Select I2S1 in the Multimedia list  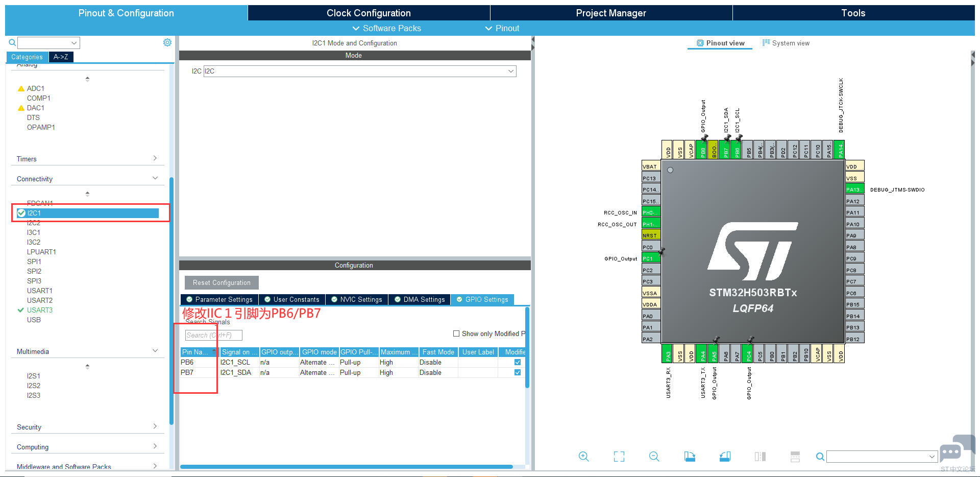coord(34,376)
